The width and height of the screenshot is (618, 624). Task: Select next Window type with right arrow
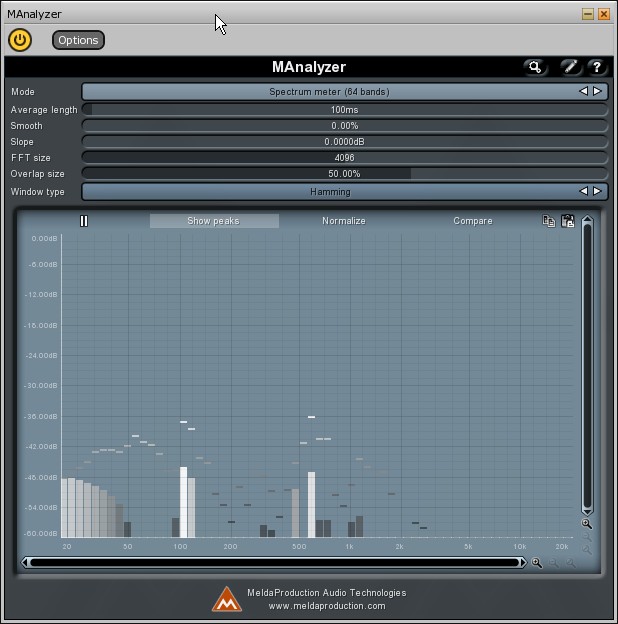(597, 191)
